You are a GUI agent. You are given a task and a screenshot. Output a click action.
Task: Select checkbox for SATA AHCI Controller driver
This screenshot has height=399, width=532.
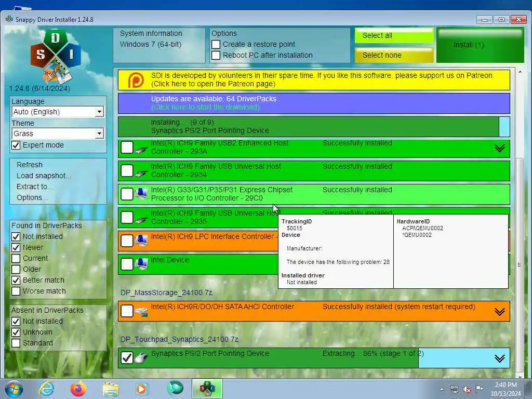pos(127,311)
